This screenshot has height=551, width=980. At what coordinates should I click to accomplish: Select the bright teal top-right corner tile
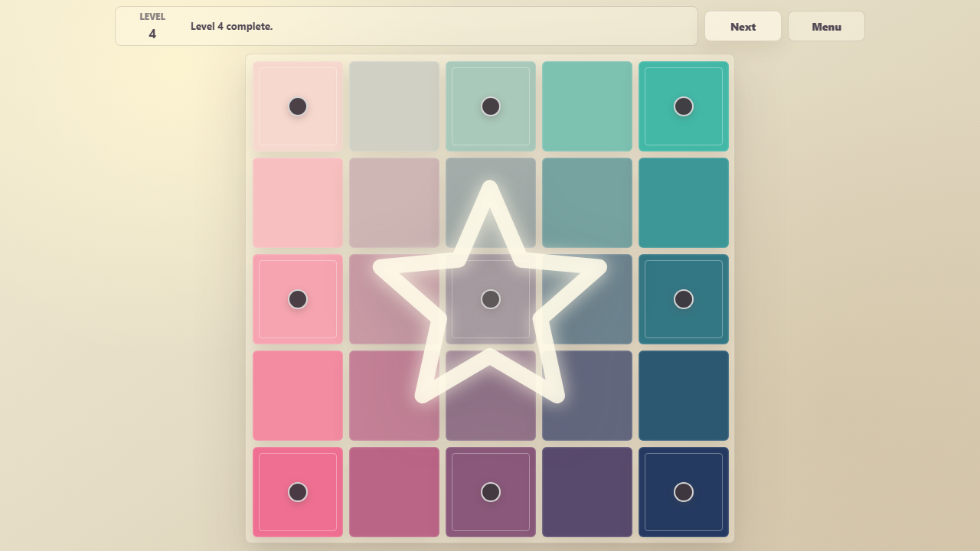(684, 106)
